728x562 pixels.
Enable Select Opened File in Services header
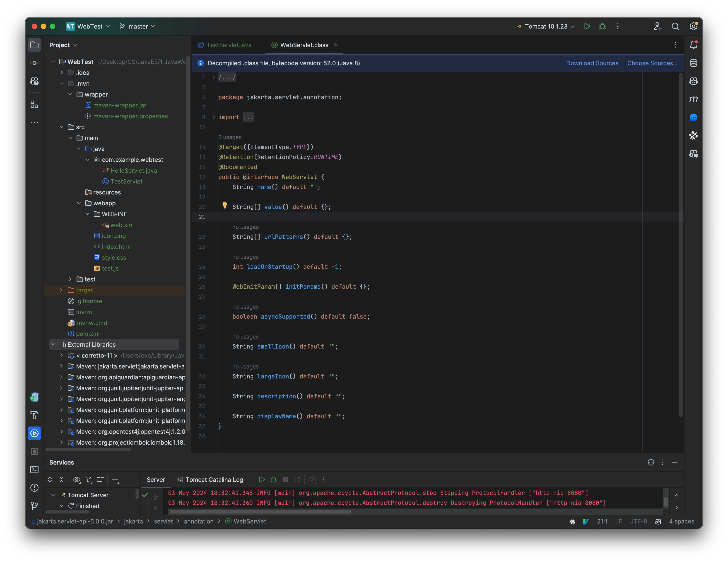[651, 462]
